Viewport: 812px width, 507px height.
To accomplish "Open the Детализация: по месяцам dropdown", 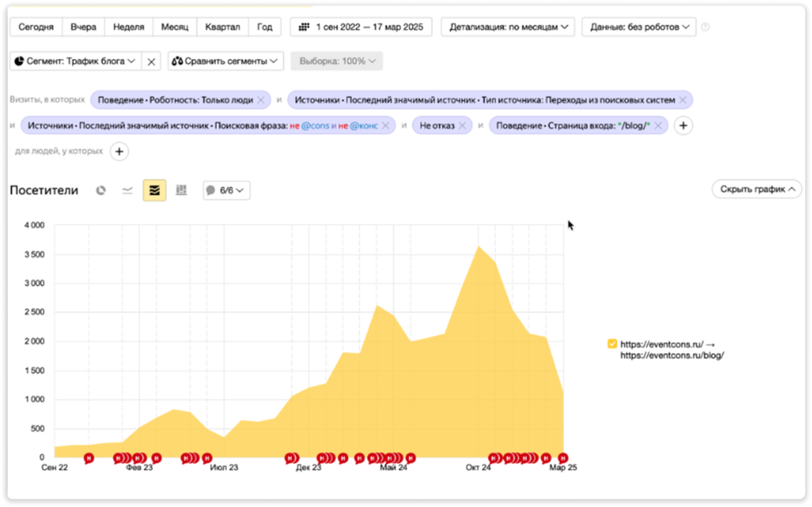I will click(x=508, y=27).
